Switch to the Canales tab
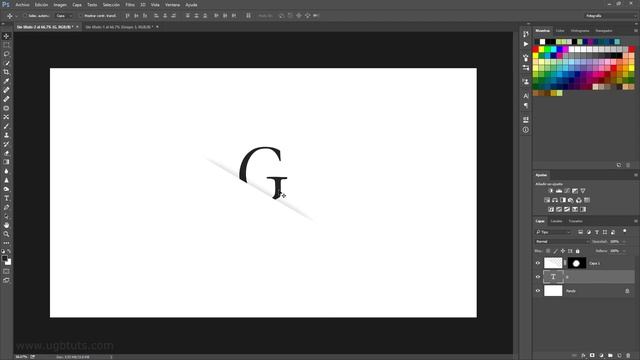 tap(556, 221)
